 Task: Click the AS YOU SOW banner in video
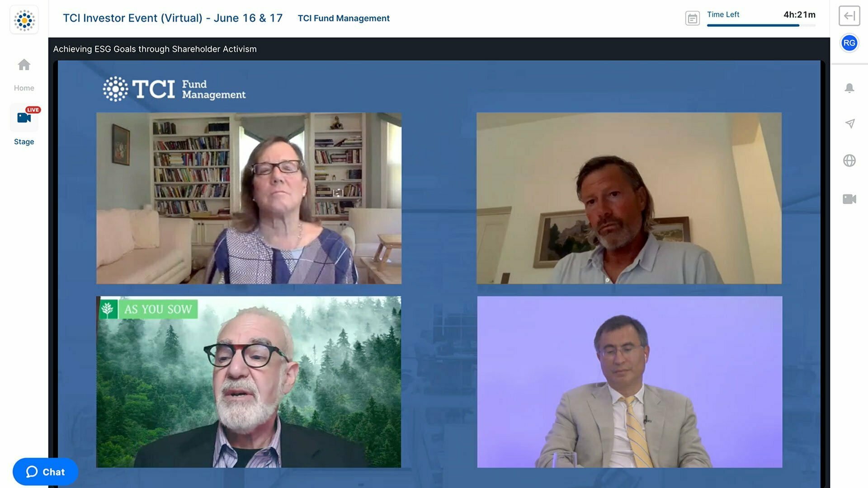click(x=148, y=309)
